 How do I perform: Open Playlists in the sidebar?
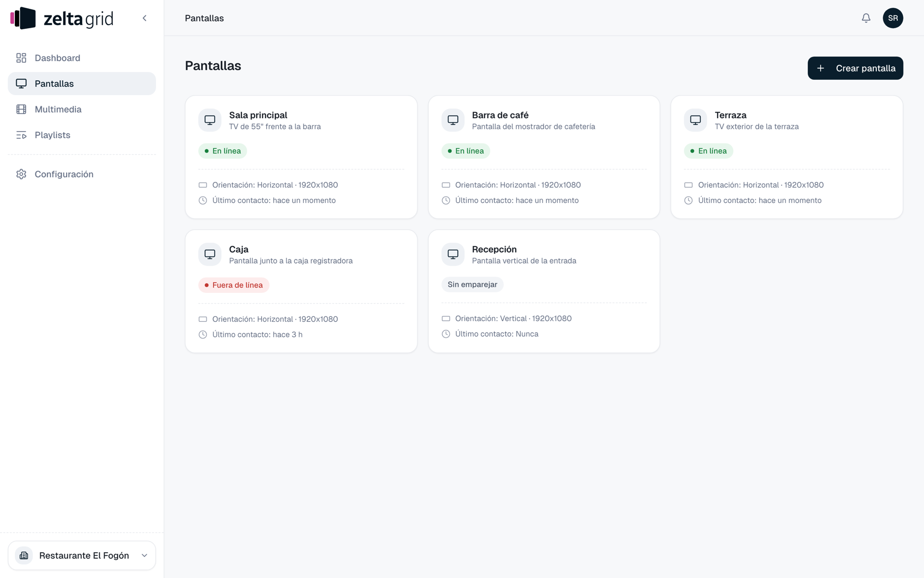(82, 135)
